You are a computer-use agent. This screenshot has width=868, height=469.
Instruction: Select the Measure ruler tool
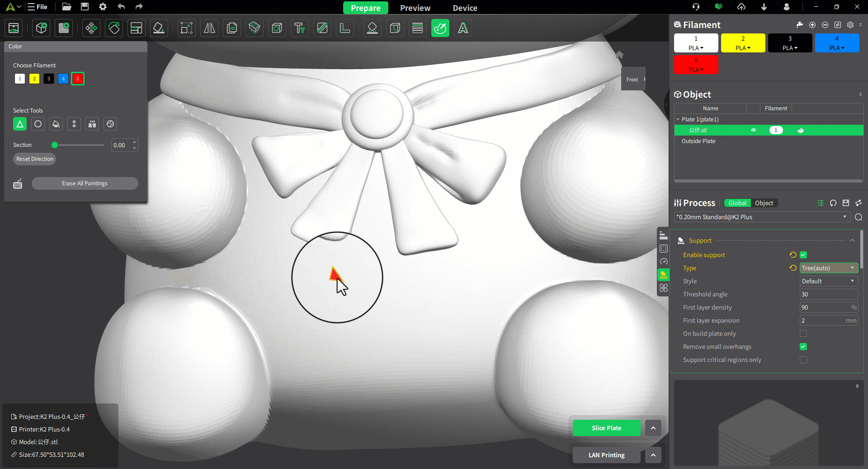345,28
